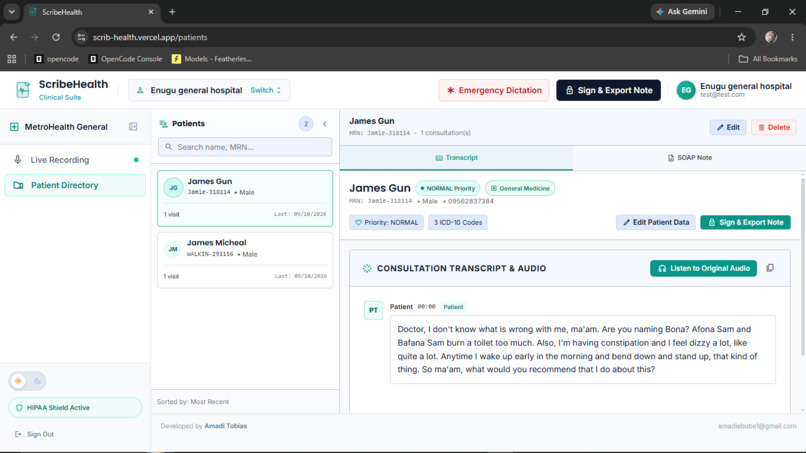
Task: Click the search magnifier icon
Action: (x=169, y=147)
